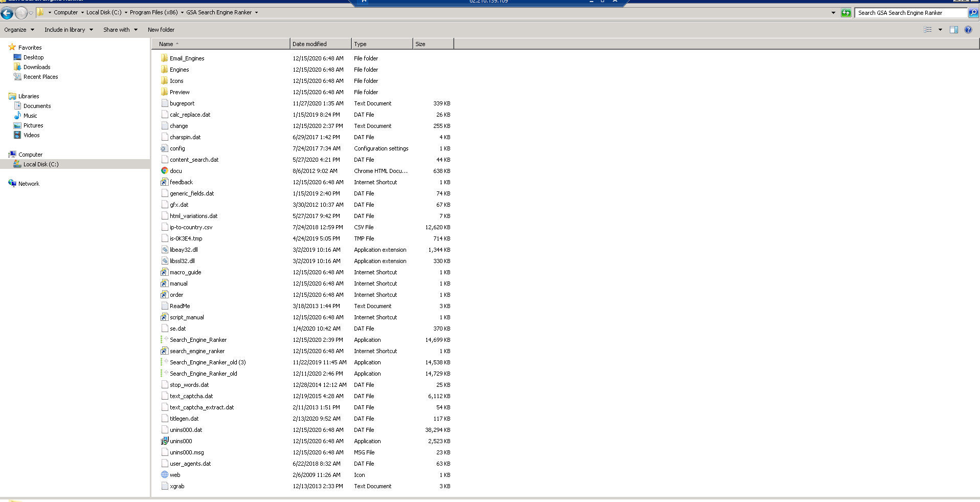The width and height of the screenshot is (980, 502).
Task: Expand the dropdown arrow after Local Disk (C:) breadcrumb
Action: [126, 12]
